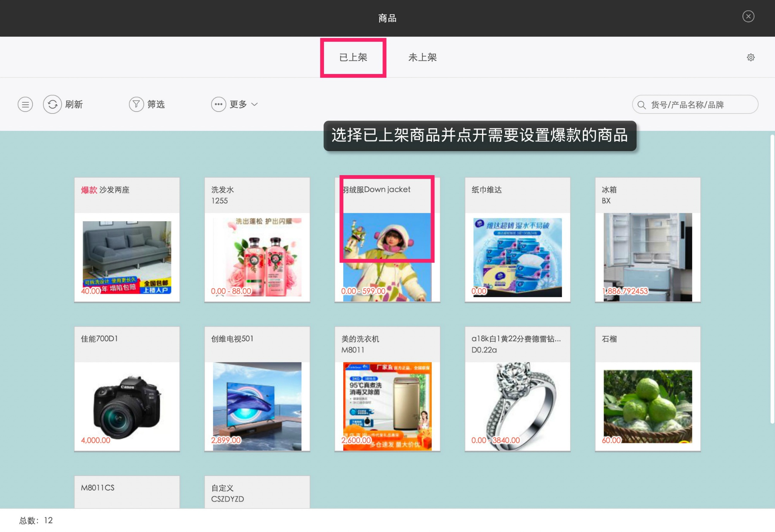Click the 更多 three-dot icon
This screenshot has height=532, width=775.
[218, 104]
